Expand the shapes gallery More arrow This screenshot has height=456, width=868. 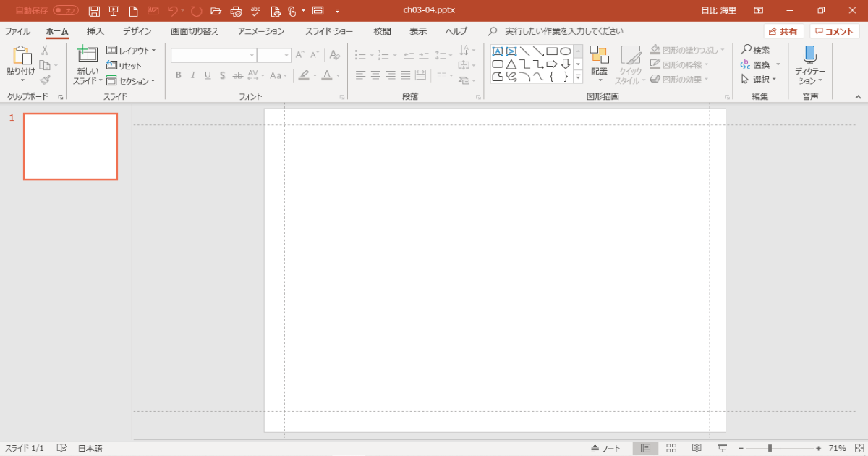578,77
